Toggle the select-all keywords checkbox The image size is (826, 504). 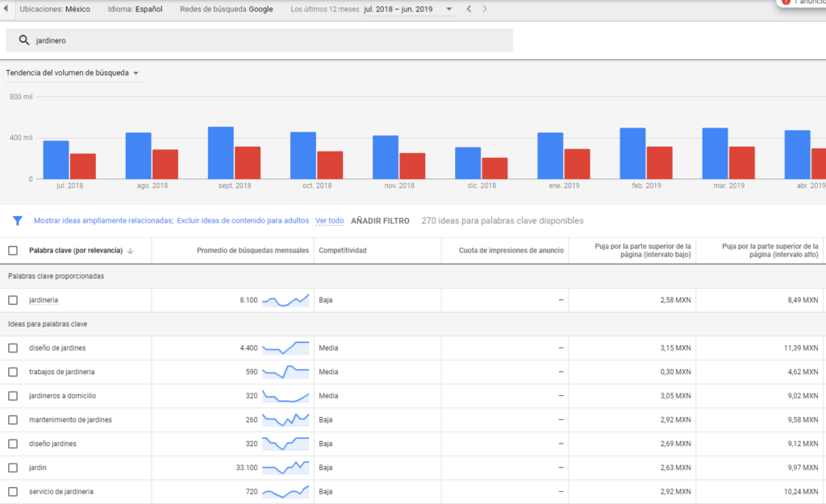click(13, 251)
